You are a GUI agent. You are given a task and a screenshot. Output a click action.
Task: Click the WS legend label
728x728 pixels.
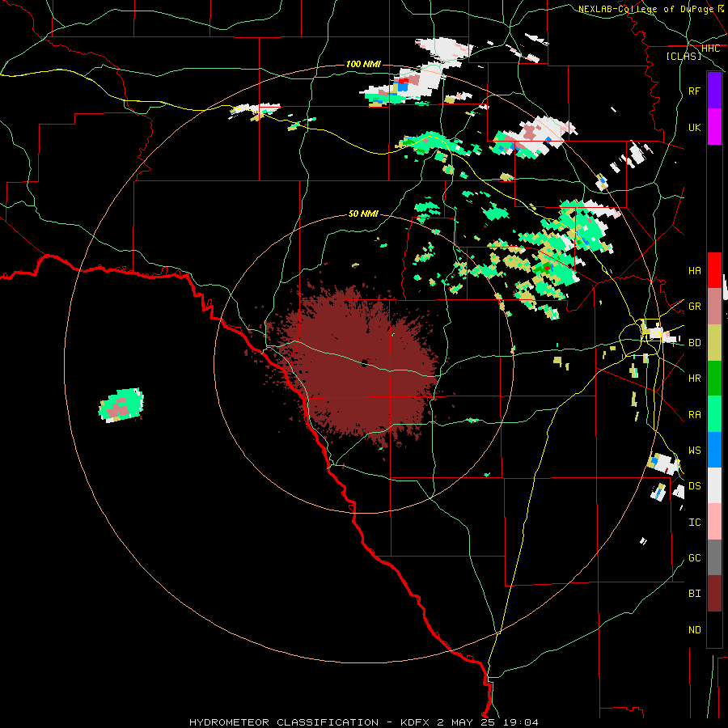click(694, 451)
